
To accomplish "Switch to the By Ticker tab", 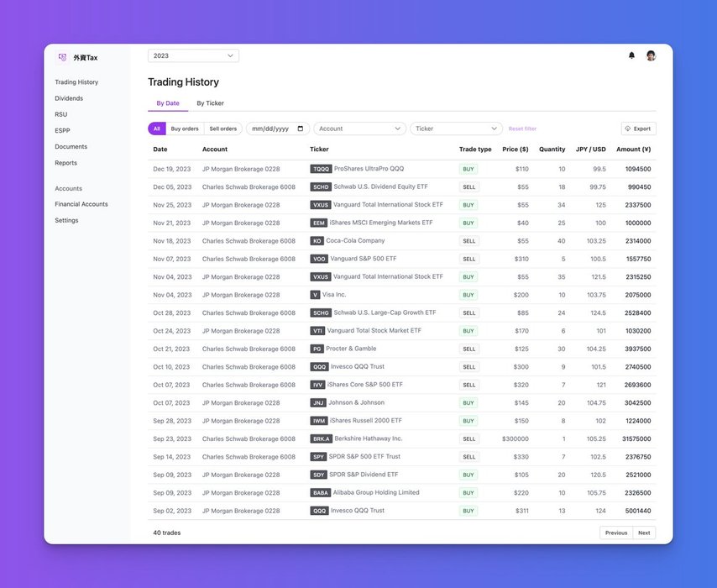I will pos(211,103).
